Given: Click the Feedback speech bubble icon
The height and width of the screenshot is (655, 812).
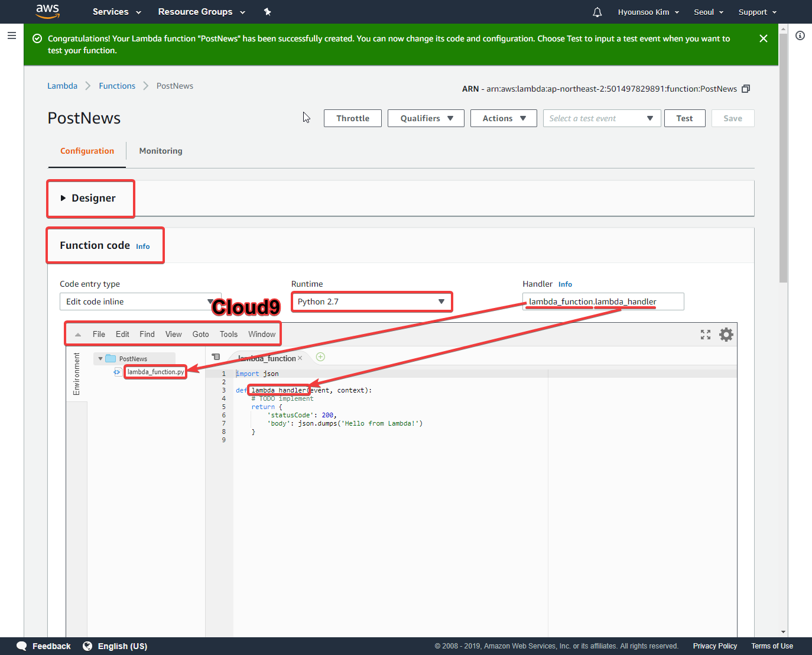Looking at the screenshot, I should pyautogui.click(x=22, y=646).
